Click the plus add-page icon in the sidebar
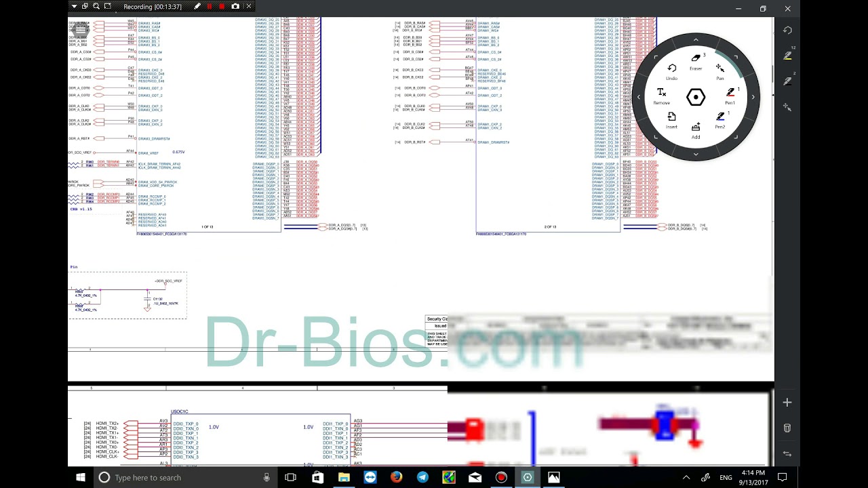868x488 pixels. (787, 403)
